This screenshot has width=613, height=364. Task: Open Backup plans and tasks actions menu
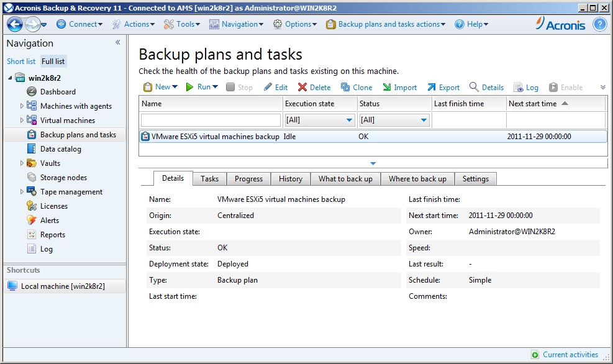coord(386,24)
